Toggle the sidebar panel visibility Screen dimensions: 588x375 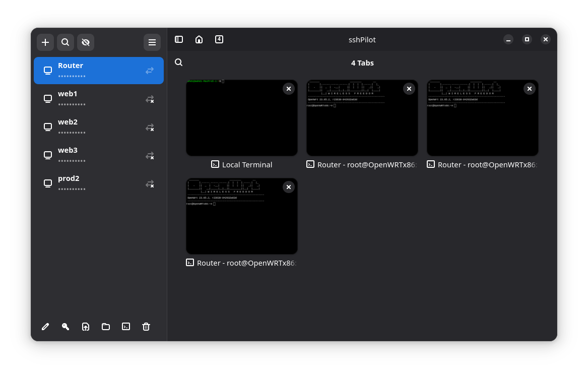point(179,39)
